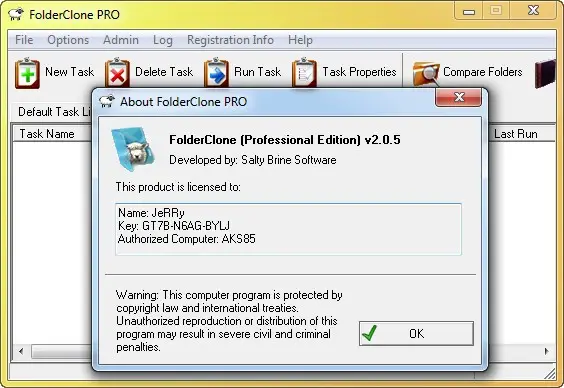Image resolution: width=564 pixels, height=388 pixels.
Task: Click the sheep icon in main title bar
Action: 16,14
